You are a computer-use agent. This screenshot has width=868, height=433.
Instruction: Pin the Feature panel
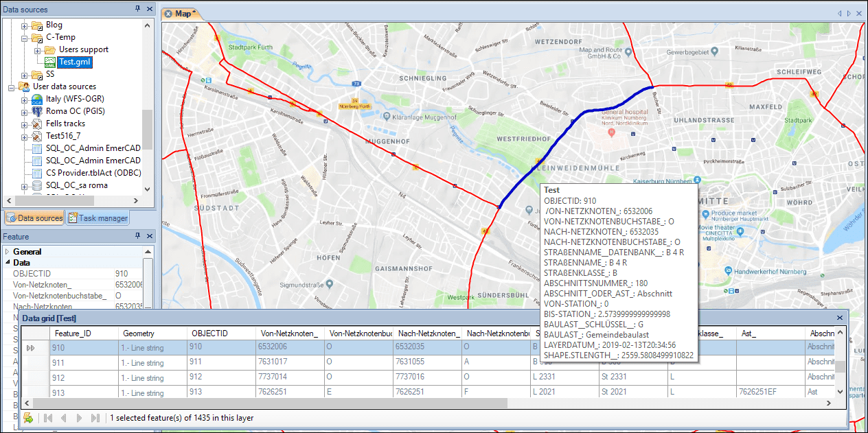coord(138,236)
